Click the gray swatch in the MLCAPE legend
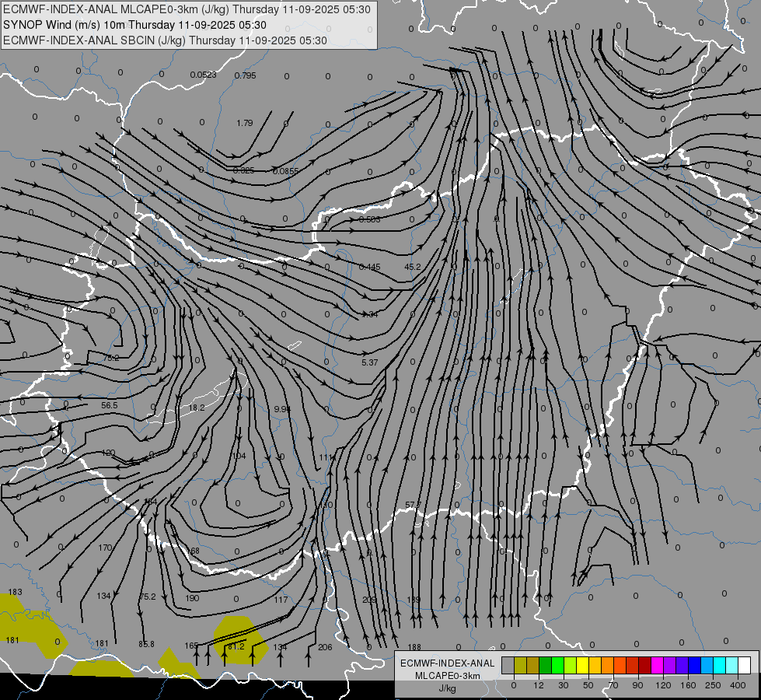The height and width of the screenshot is (700, 761). coord(508,665)
